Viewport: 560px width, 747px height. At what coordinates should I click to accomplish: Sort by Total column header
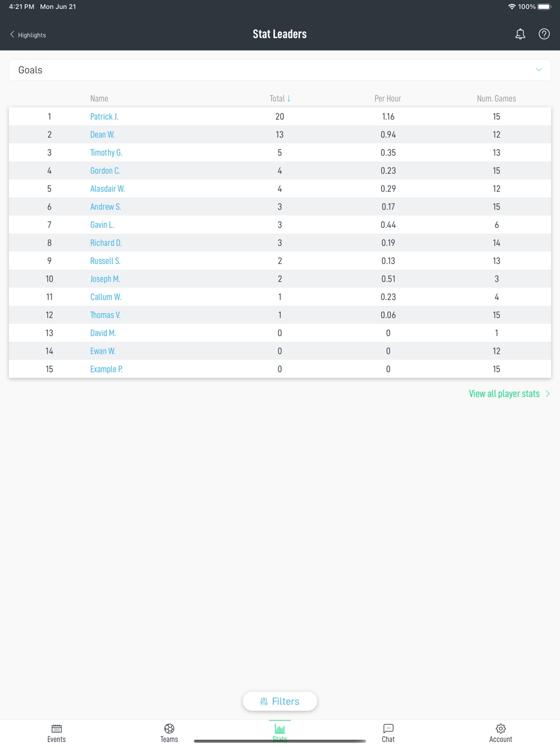coord(279,99)
